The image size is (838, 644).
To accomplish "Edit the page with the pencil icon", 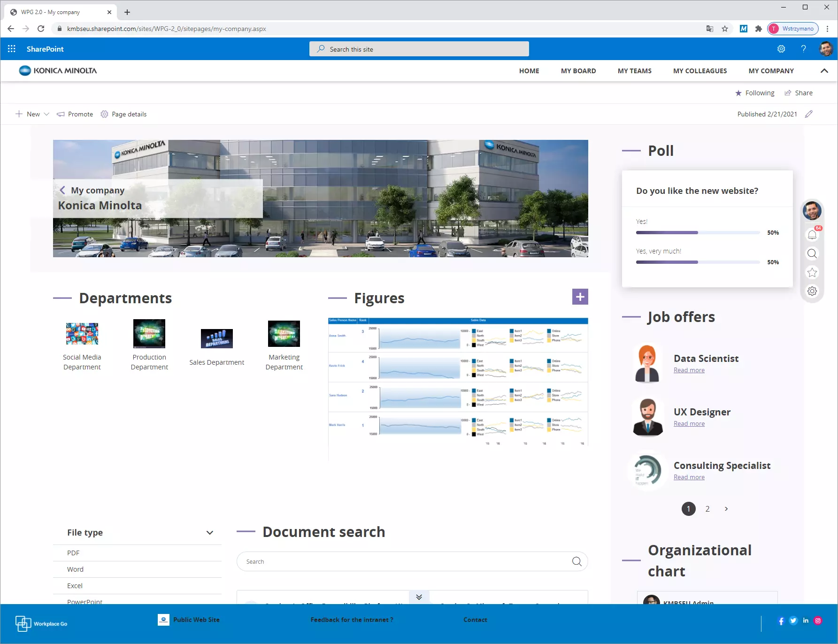I will tap(808, 114).
